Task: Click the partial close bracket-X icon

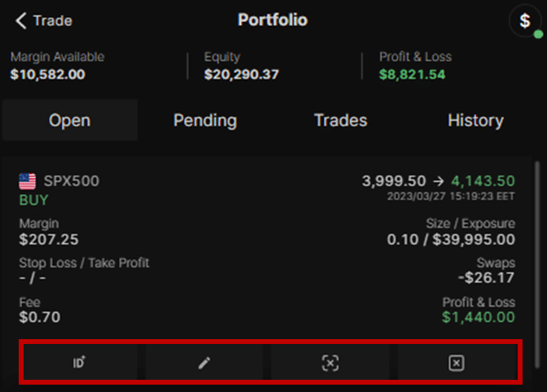Action: tap(330, 363)
